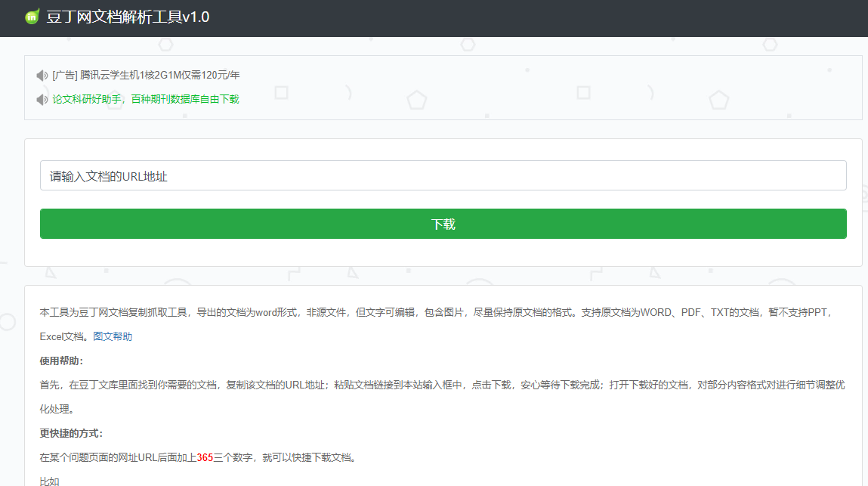Screen dimensions: 868x486
Task: Click the red 365 highlighted text
Action: tap(204, 457)
